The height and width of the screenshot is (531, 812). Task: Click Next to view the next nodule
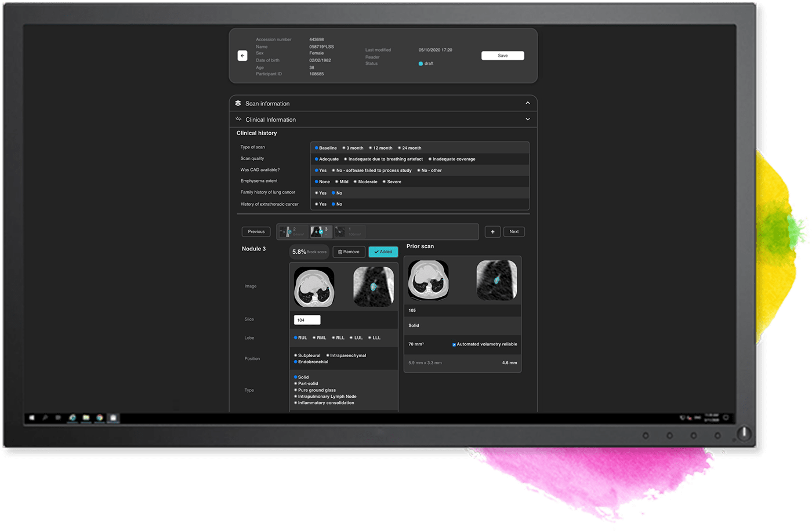[514, 231]
